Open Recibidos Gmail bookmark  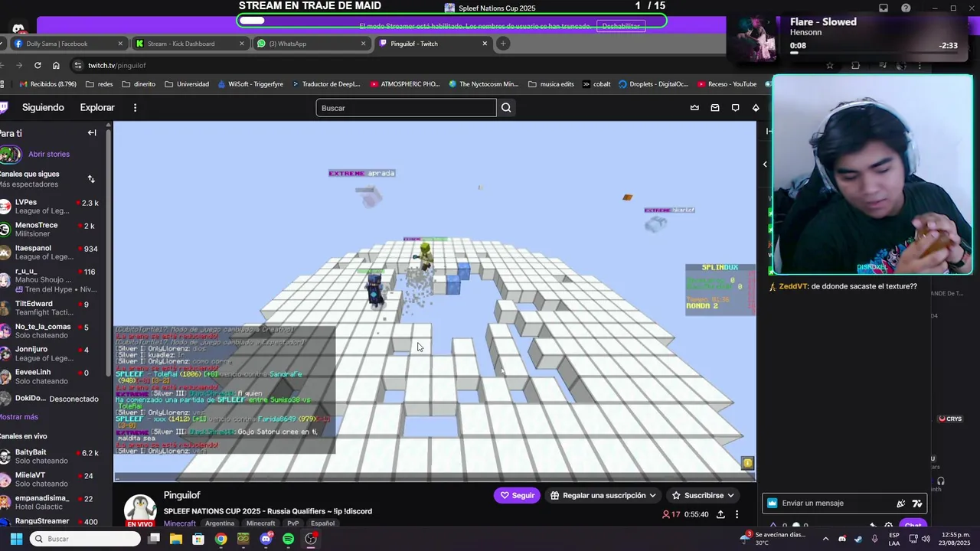(x=47, y=84)
